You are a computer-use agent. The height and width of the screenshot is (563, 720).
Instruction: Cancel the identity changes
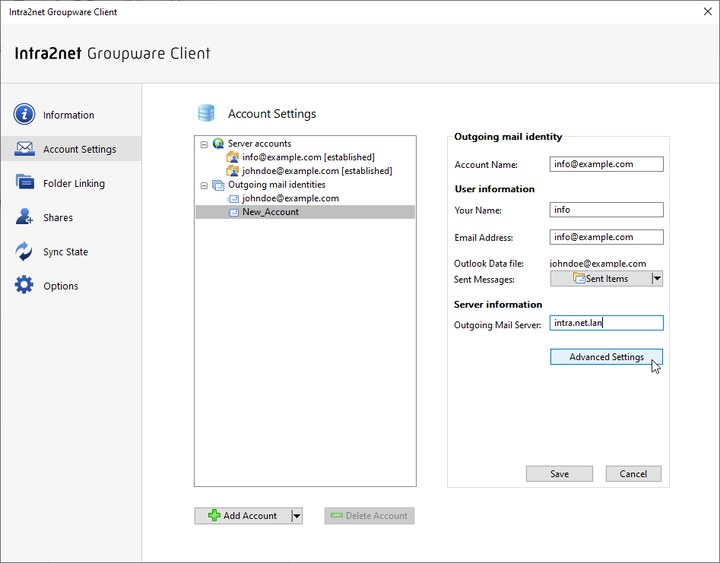pos(633,473)
